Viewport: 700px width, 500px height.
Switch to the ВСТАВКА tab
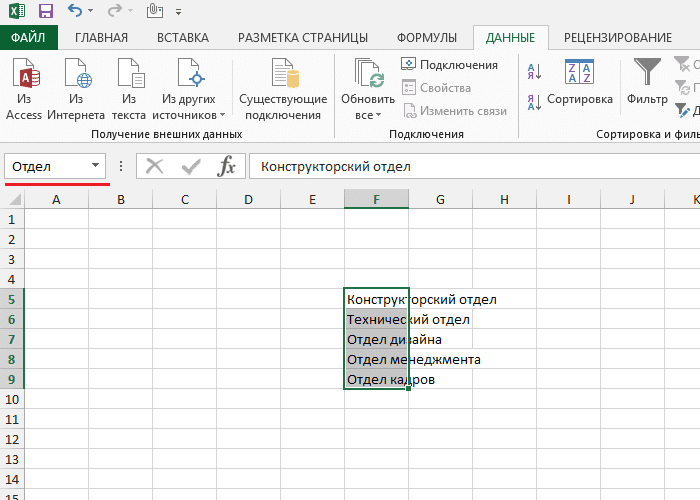point(183,38)
